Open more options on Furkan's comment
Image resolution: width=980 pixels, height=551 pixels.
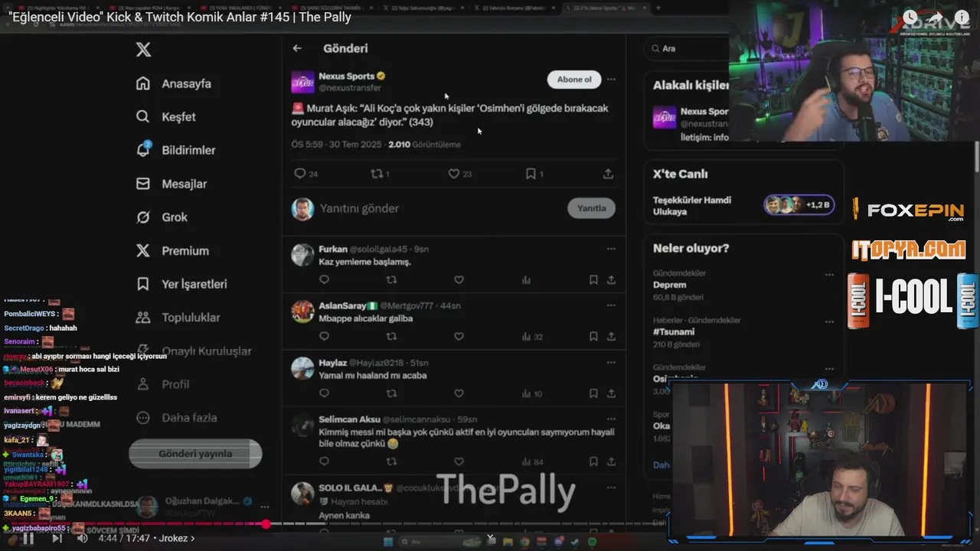611,249
